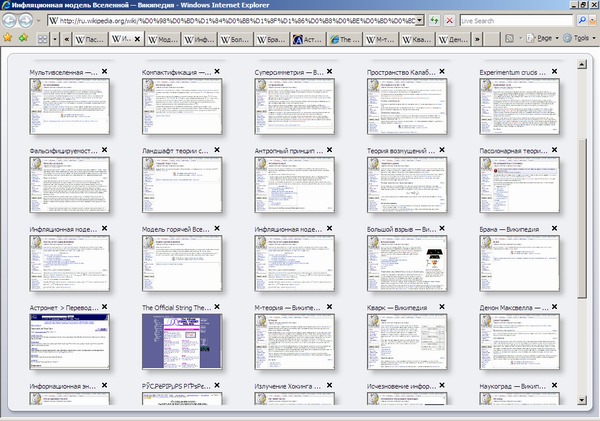The height and width of the screenshot is (421, 600).
Task: Close the Демон Максвелла thumbnail tab
Action: [x=554, y=307]
